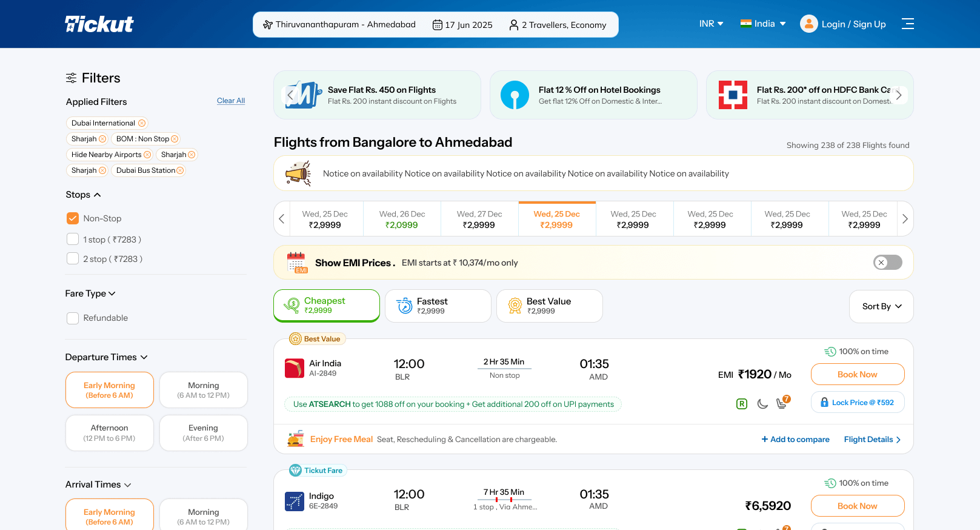Select Wed, 27 Dec date tab
Image resolution: width=980 pixels, height=530 pixels.
(479, 219)
